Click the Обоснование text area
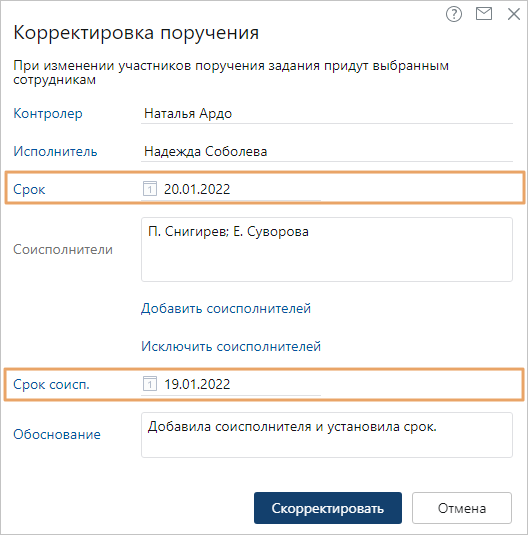 [327, 435]
